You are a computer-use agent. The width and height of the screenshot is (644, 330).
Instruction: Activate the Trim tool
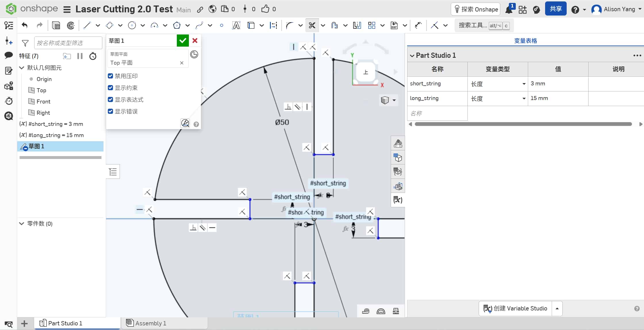(x=312, y=25)
